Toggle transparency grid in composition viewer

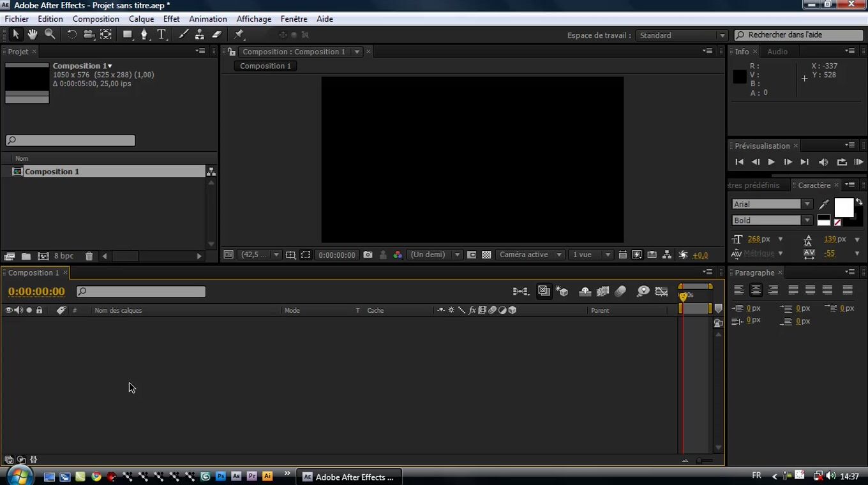click(x=486, y=255)
